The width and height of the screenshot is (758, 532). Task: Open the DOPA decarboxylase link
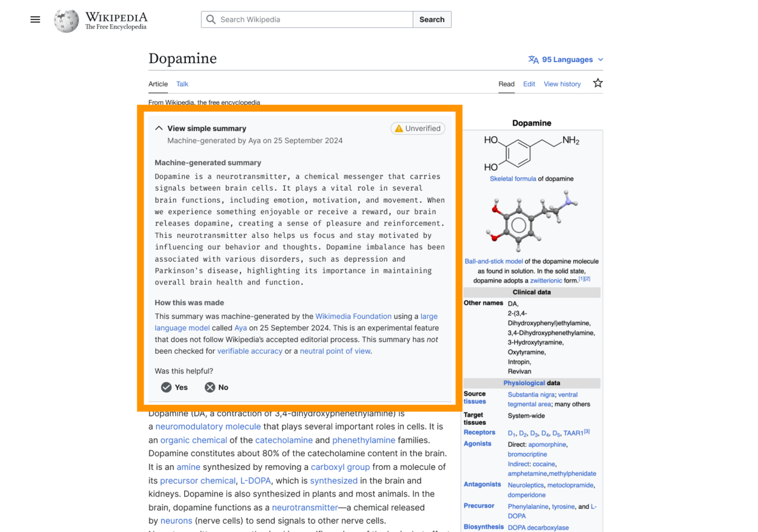538,528
